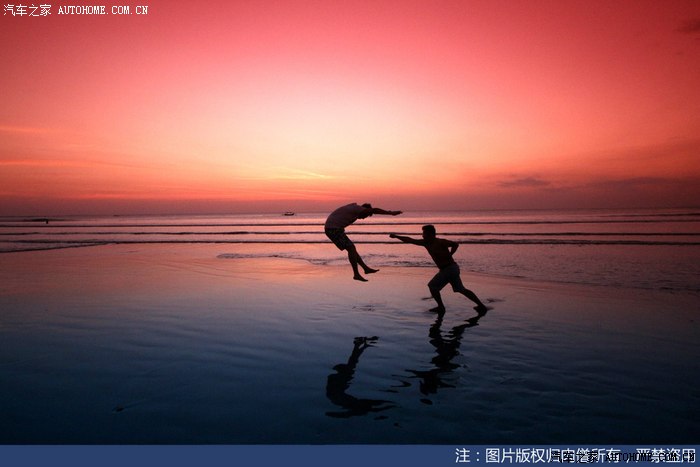Click the head of the running person

pos(428,231)
